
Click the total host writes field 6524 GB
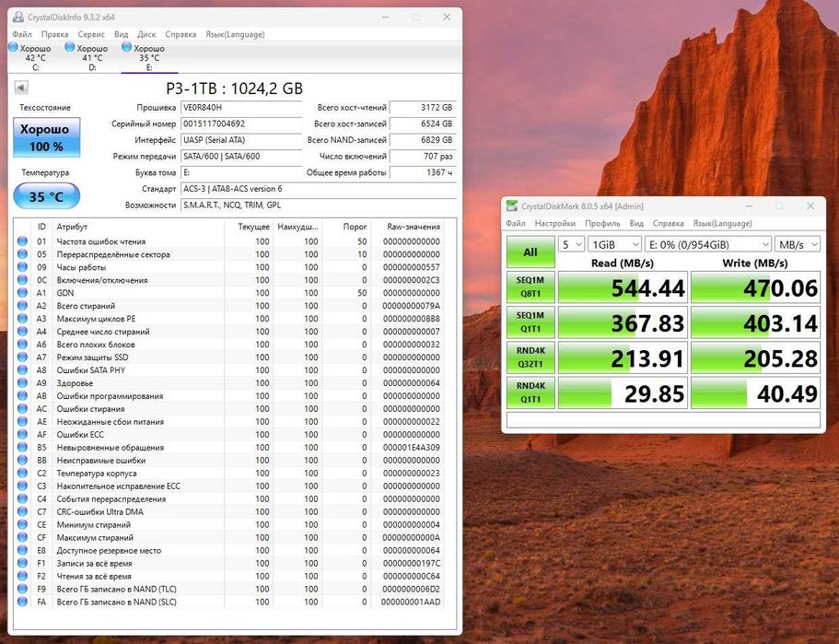click(423, 123)
